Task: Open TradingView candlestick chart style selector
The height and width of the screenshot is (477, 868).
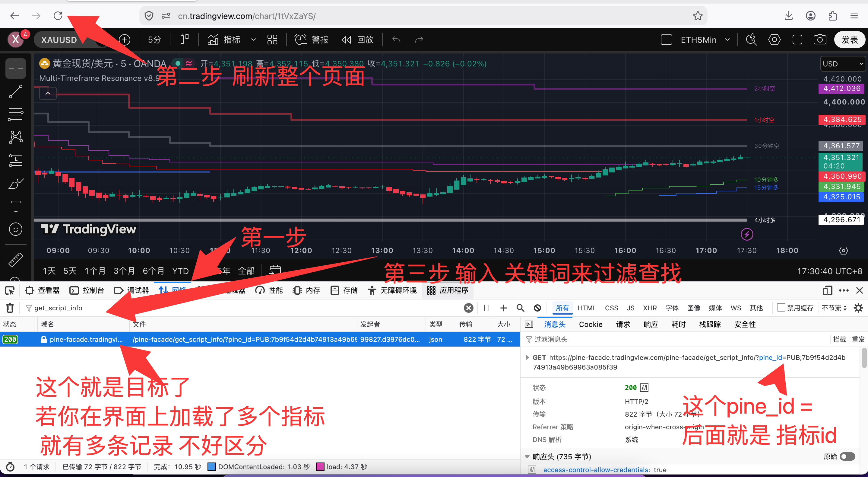Action: point(184,40)
